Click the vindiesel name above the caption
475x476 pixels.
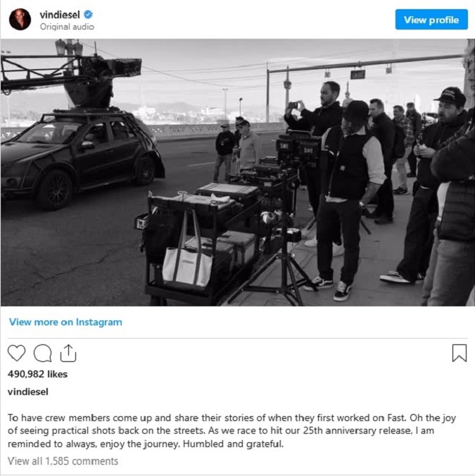coord(28,392)
